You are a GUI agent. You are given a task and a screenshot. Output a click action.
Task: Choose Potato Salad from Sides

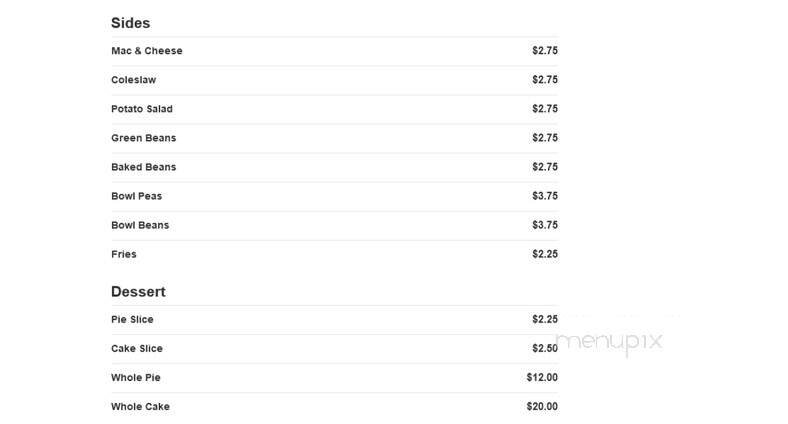click(x=142, y=109)
